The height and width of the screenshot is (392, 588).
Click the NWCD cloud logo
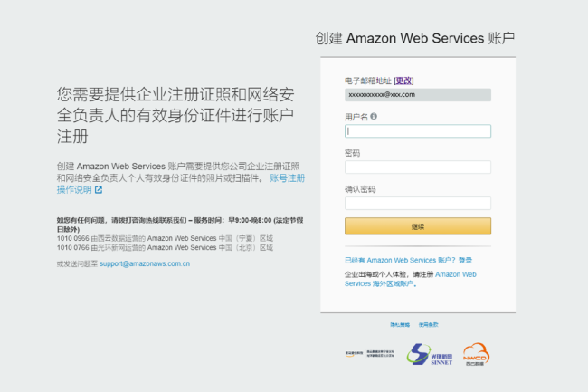tap(474, 353)
